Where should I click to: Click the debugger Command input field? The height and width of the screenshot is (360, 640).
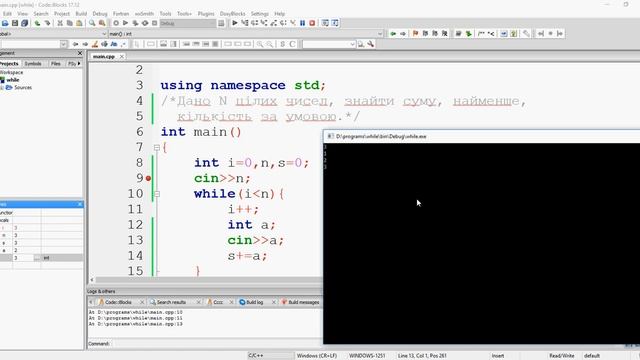pyautogui.click(x=216, y=344)
